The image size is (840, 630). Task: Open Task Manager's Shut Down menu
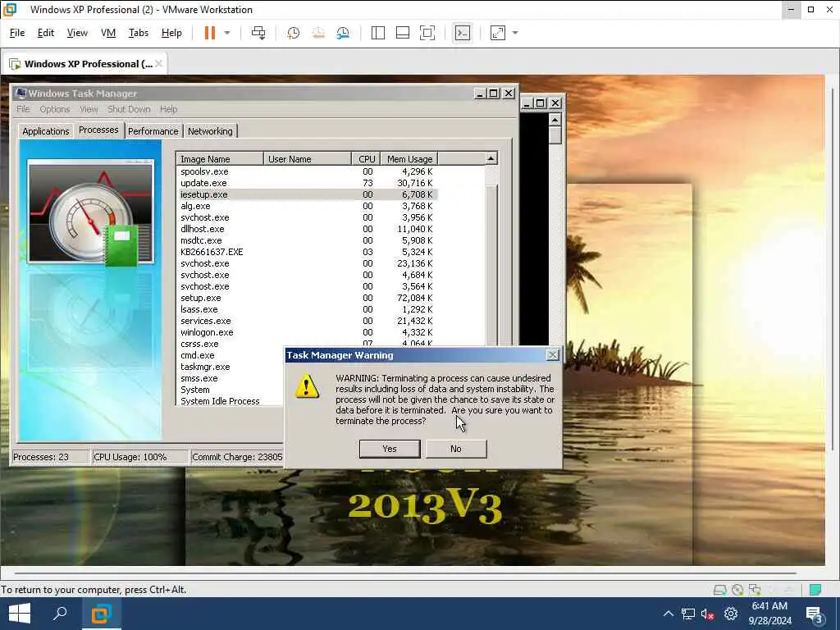129,109
